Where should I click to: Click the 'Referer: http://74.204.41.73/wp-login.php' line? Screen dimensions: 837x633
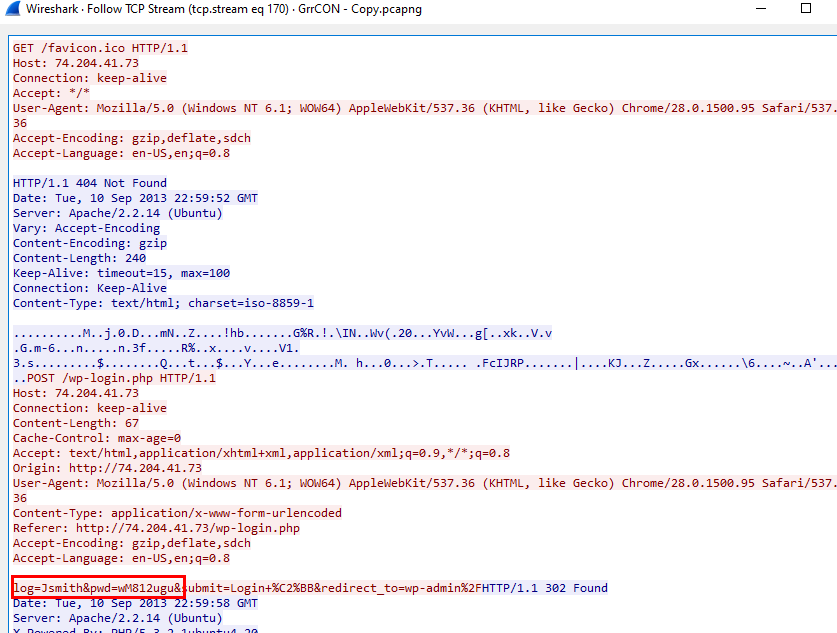pos(156,528)
